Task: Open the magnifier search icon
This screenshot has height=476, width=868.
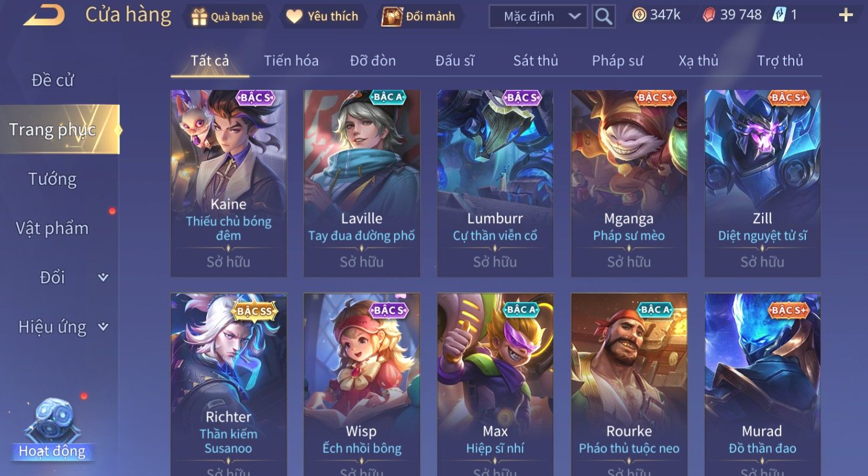Action: point(603,16)
